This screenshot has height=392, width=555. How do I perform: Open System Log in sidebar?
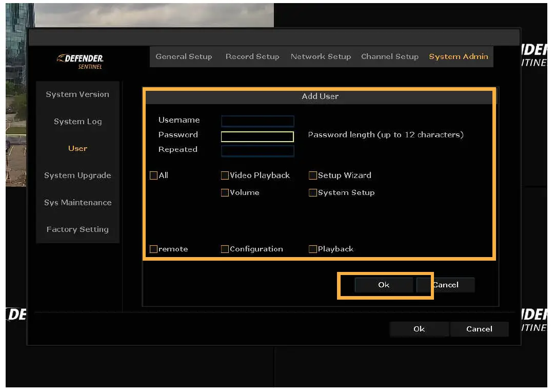(77, 122)
